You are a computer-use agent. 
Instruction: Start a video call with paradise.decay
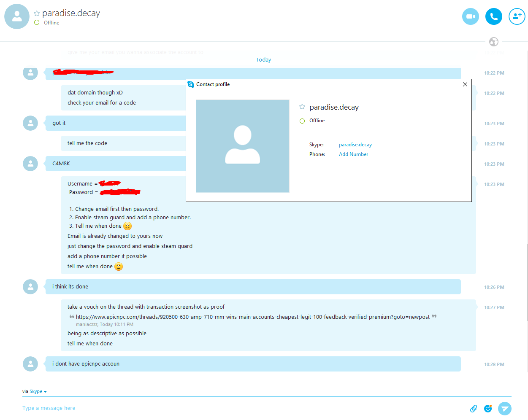(x=471, y=16)
